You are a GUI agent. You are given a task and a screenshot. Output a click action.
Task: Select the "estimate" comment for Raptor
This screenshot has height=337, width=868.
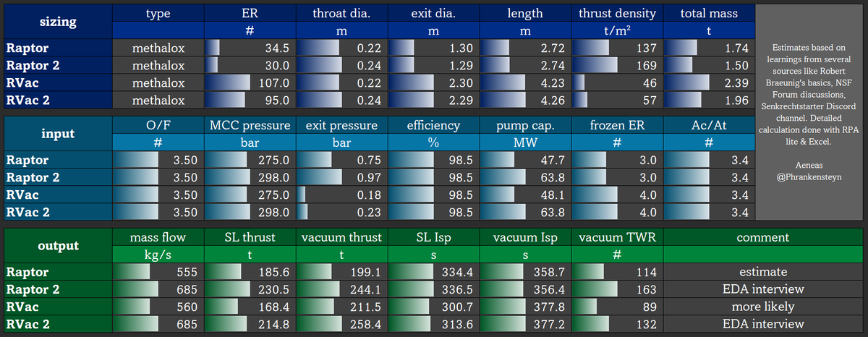(762, 273)
